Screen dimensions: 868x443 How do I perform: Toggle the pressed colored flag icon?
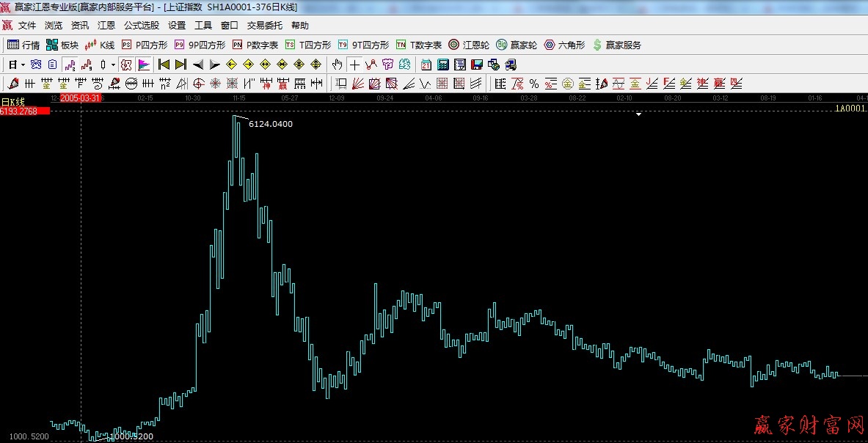143,65
